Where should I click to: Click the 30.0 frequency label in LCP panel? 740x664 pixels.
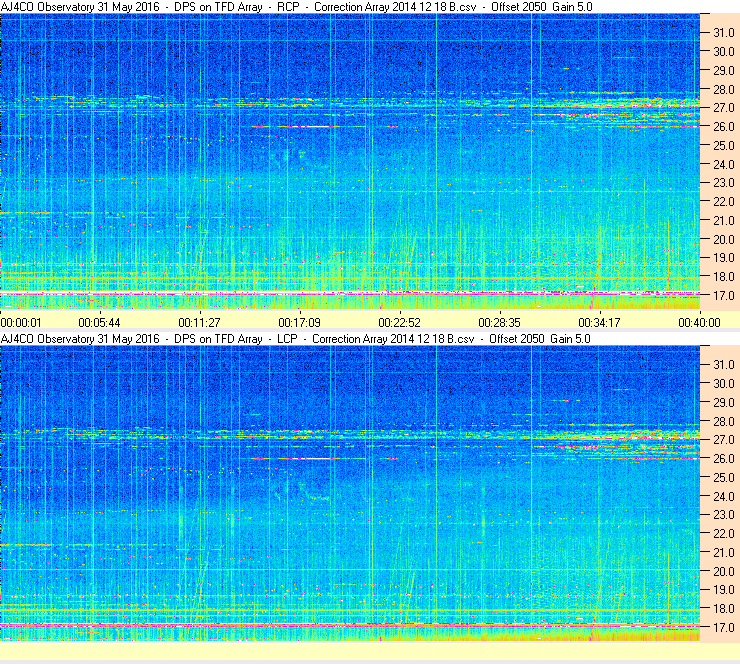723,384
